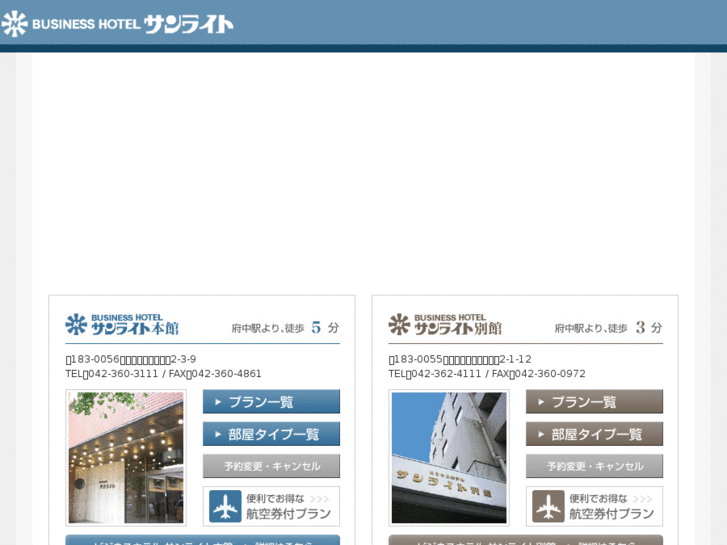Click the snowflake icon in the header logo

[15, 24]
